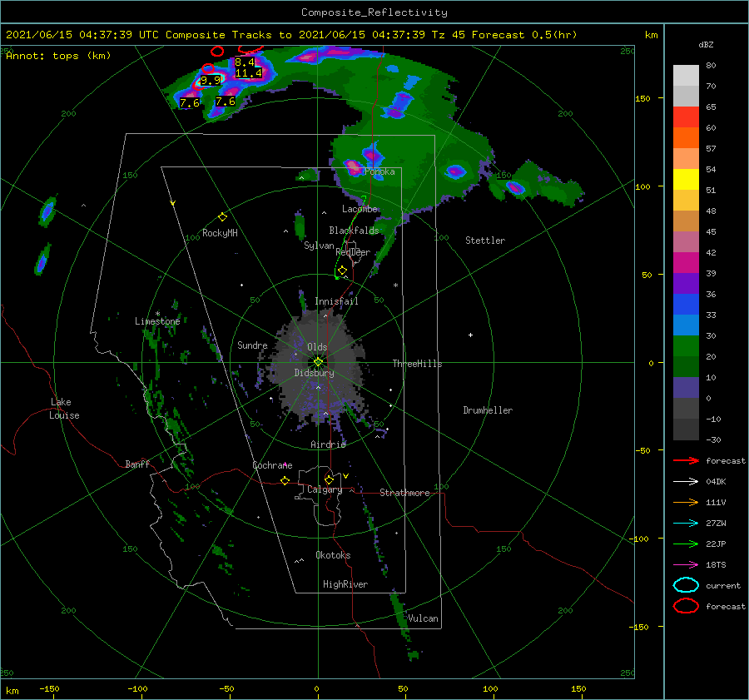Image resolution: width=749 pixels, height=700 pixels.
Task: Click the Sundre city label
Action: (252, 345)
